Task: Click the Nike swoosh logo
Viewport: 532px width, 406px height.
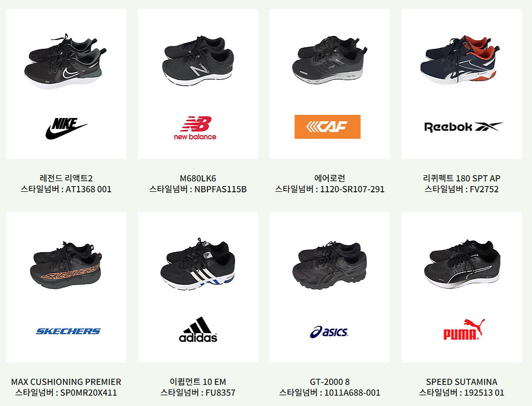Action: 66,128
